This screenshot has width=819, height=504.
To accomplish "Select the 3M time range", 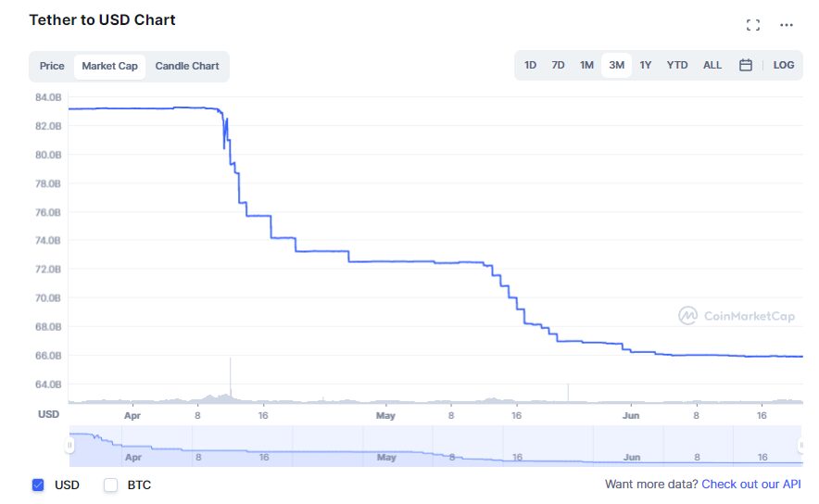I will coord(616,65).
